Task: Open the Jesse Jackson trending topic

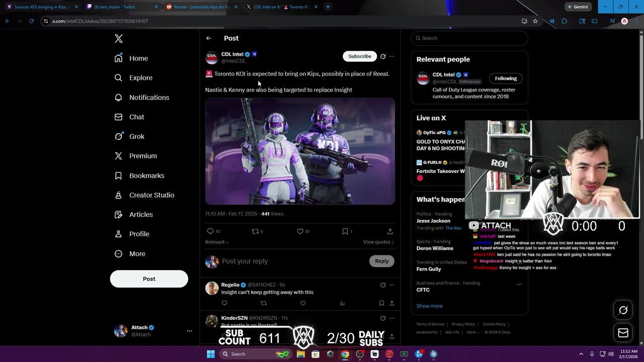Action: [x=433, y=221]
